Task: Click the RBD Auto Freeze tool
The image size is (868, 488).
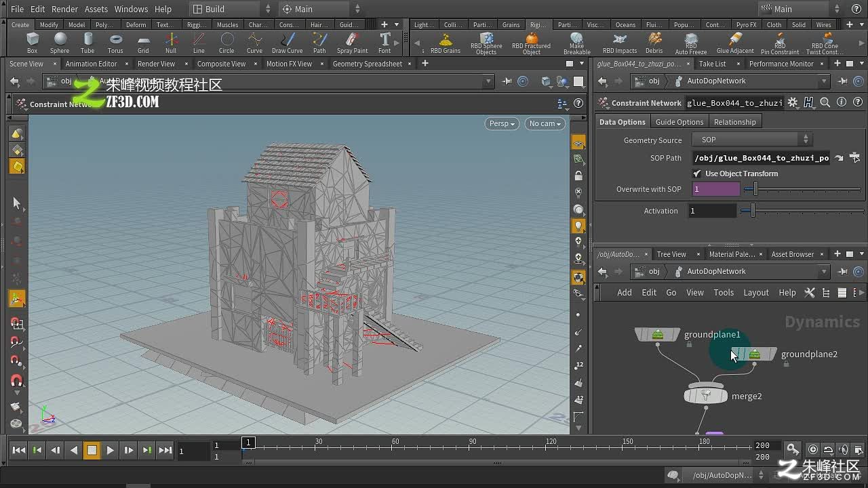Action: [x=691, y=43]
